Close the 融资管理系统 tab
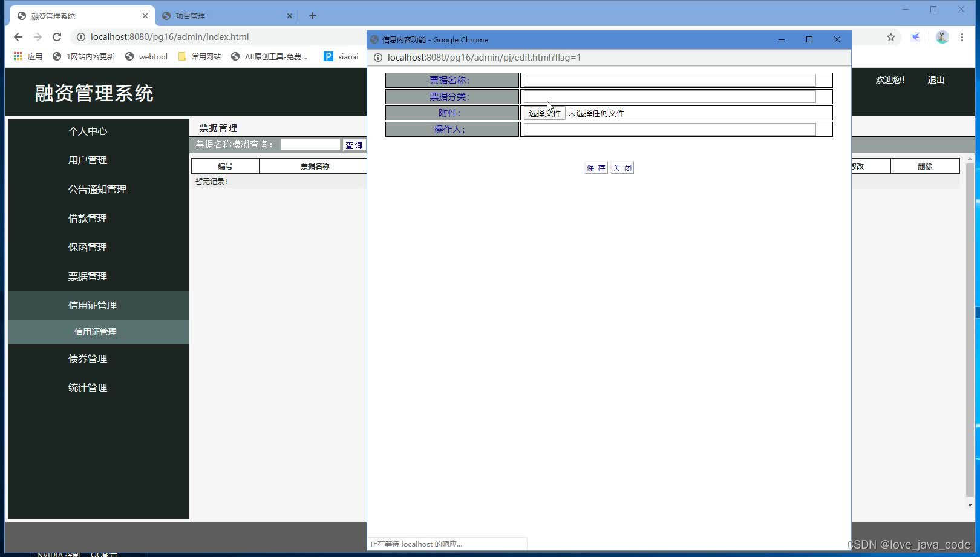The image size is (980, 557). (x=145, y=16)
